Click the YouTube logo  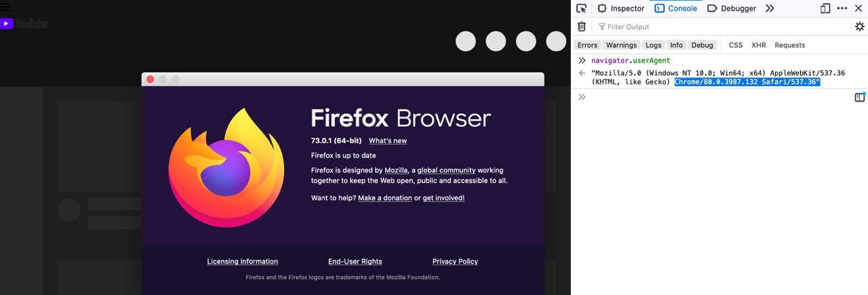tap(24, 24)
